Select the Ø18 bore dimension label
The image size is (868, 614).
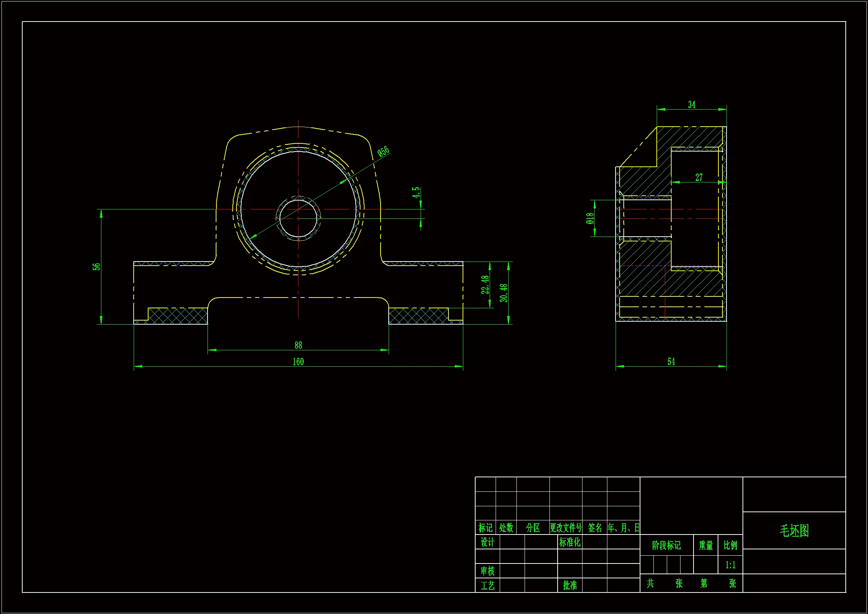click(x=590, y=218)
